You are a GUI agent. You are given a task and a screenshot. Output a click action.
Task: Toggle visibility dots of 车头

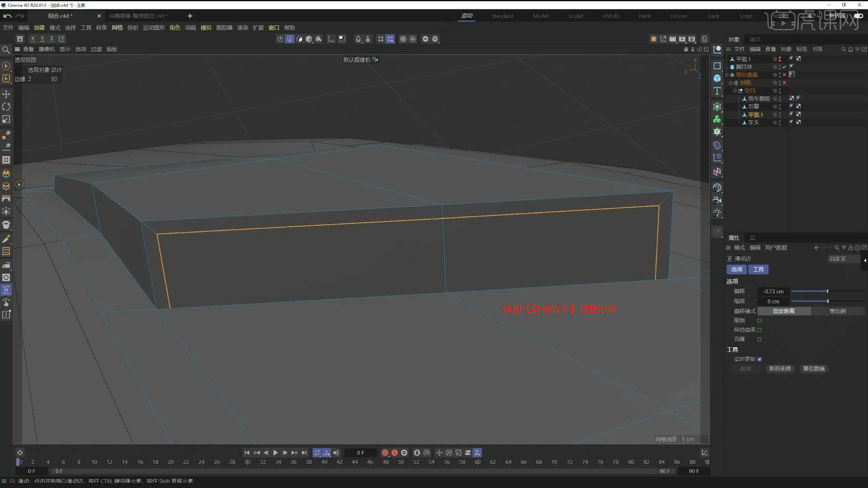tap(780, 122)
